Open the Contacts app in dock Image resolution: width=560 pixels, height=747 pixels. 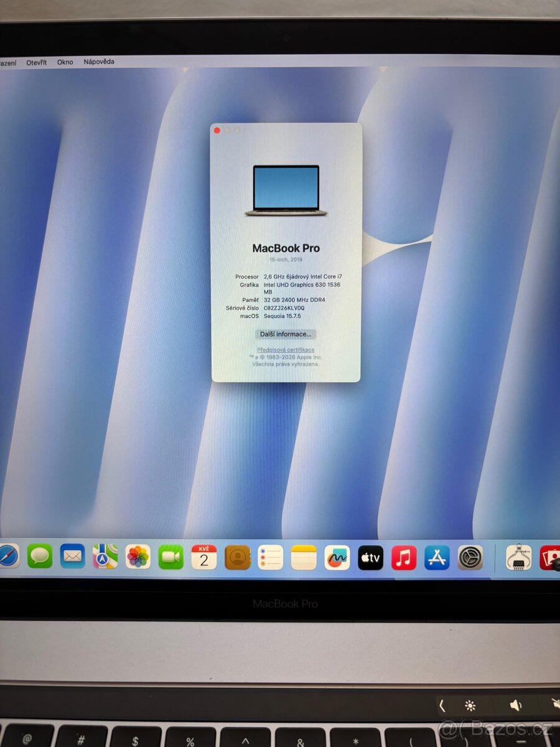coord(237,557)
